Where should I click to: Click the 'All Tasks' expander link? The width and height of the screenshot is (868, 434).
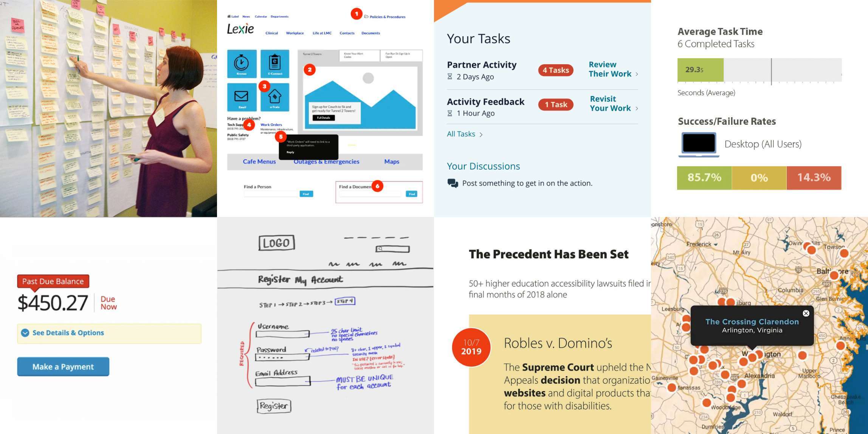pos(464,133)
